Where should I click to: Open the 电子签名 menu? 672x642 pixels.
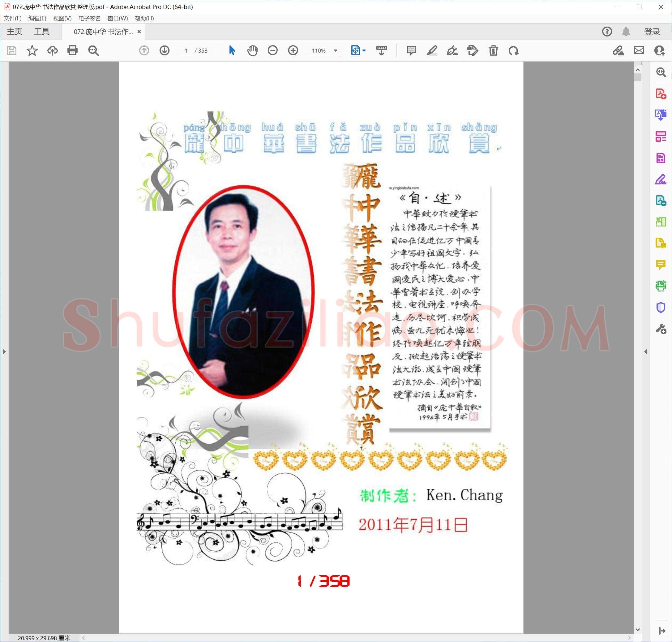(x=90, y=19)
